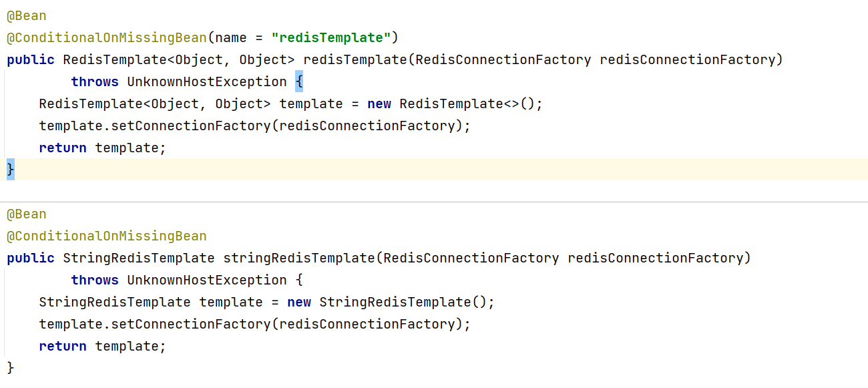Image resolution: width=868 pixels, height=388 pixels.
Task: Click the @ConditionalOnMissingBean annotation with name argument
Action: 107,37
